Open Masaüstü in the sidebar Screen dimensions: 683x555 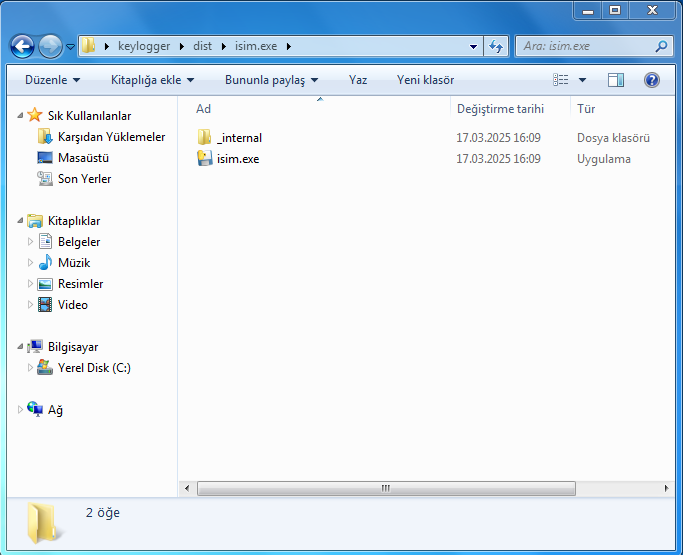click(83, 158)
